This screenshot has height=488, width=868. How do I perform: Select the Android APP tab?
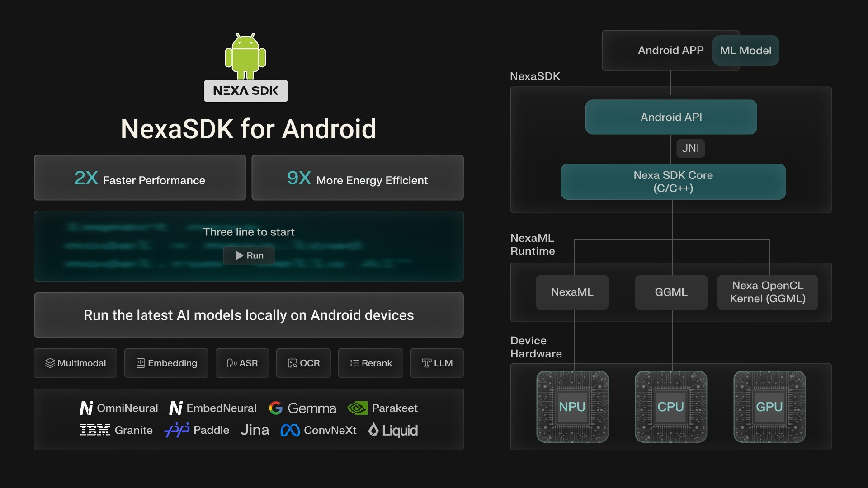[x=671, y=50]
